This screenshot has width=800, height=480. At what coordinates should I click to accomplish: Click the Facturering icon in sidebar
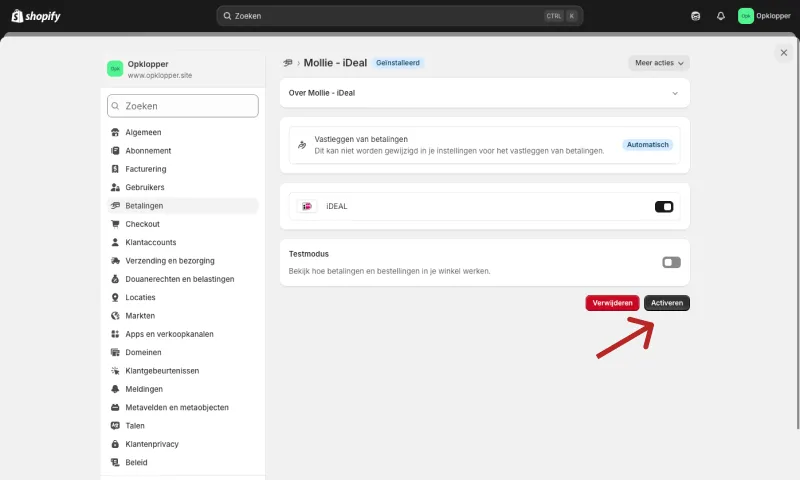(x=115, y=169)
